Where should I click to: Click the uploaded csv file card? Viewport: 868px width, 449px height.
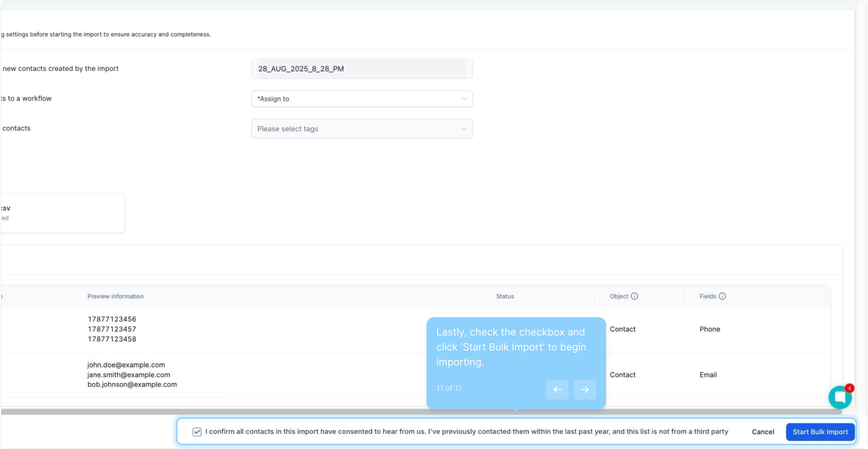click(62, 213)
